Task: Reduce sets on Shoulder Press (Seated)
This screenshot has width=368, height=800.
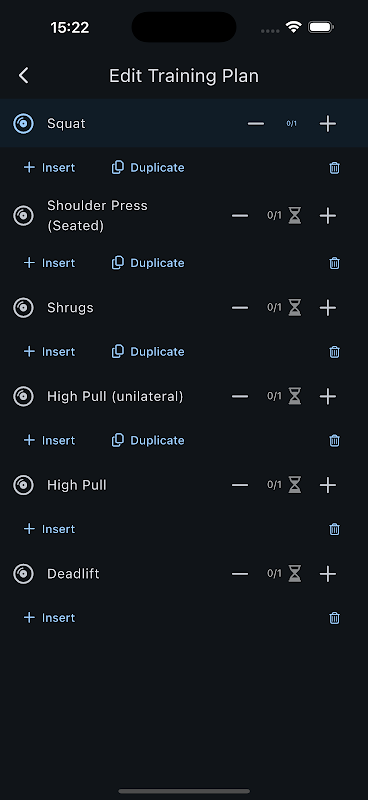Action: (x=240, y=216)
